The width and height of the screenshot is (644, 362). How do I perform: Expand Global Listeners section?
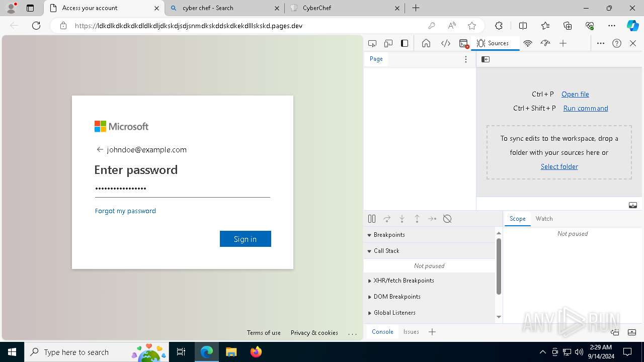pos(429,313)
